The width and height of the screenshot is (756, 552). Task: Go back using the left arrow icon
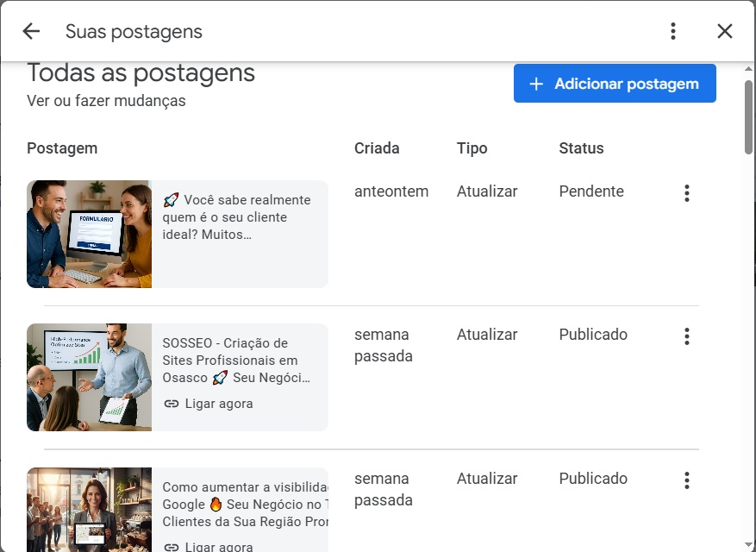click(x=31, y=31)
